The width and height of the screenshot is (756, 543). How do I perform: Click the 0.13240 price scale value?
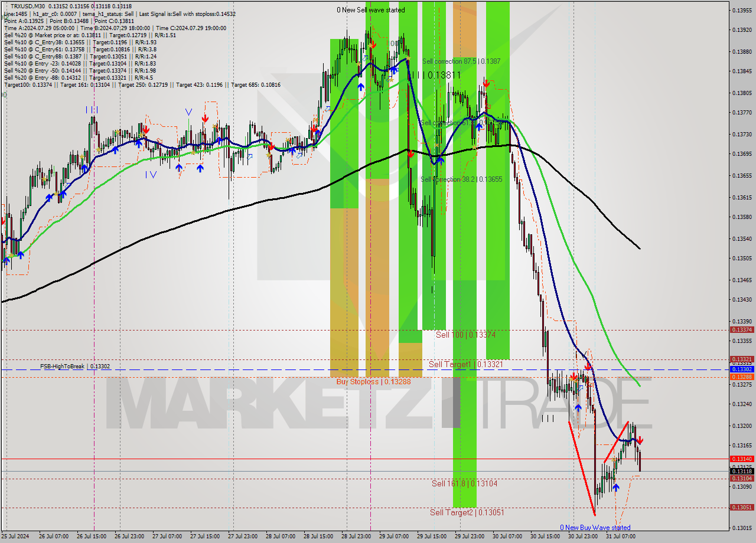(x=742, y=404)
